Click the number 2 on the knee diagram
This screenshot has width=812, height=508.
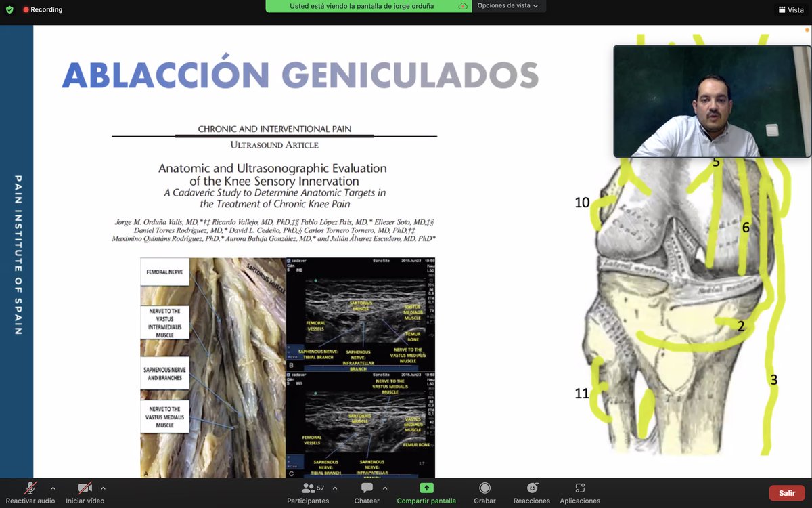741,326
